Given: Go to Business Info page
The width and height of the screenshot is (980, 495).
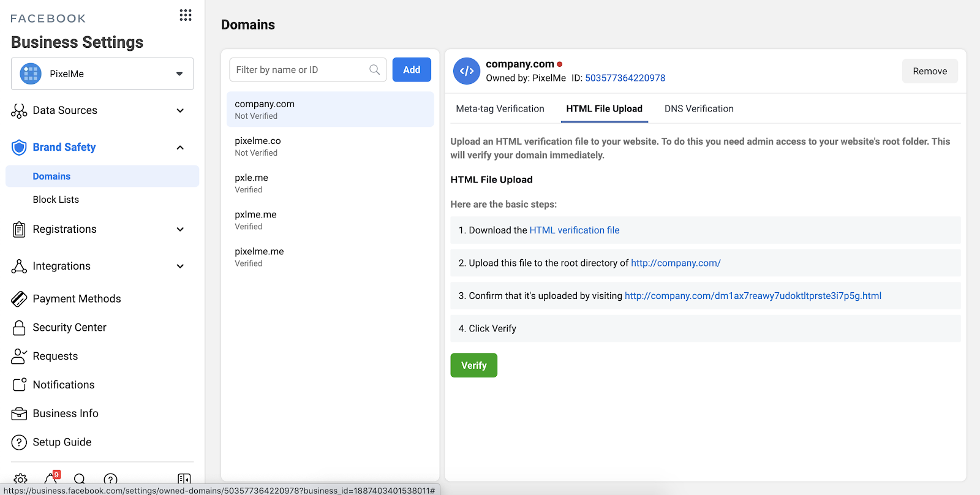Looking at the screenshot, I should click(66, 414).
